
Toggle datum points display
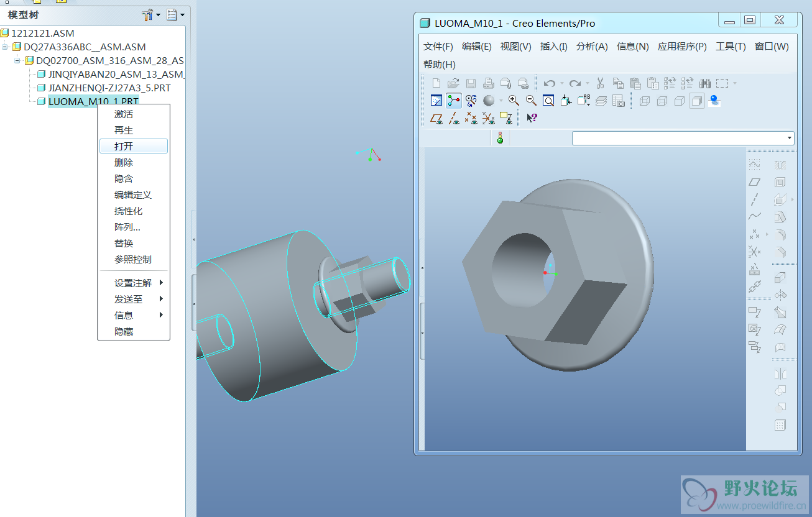point(471,117)
